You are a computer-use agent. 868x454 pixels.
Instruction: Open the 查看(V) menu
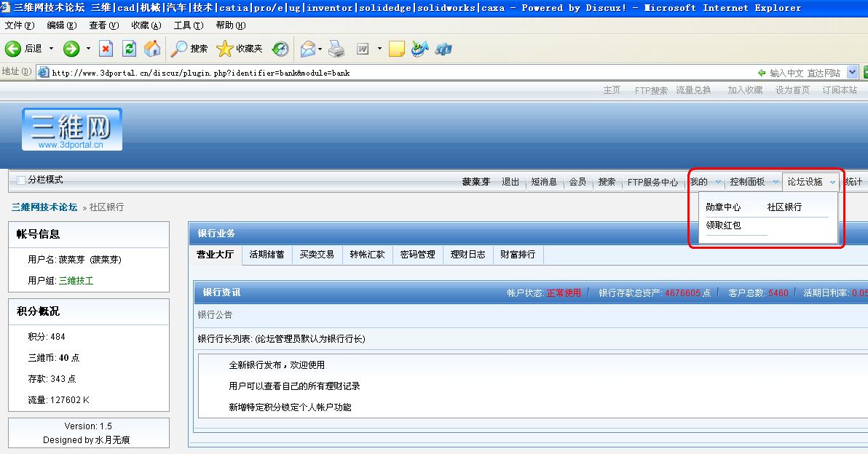pyautogui.click(x=103, y=25)
